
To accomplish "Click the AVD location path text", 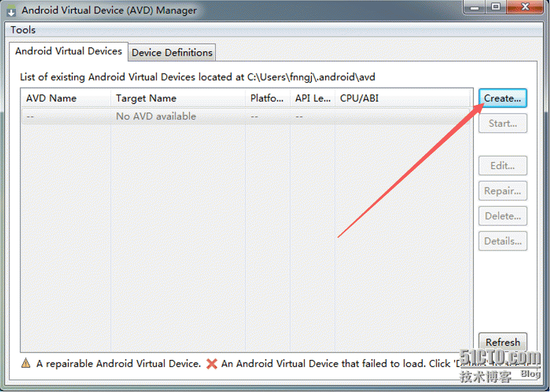I will [x=311, y=77].
